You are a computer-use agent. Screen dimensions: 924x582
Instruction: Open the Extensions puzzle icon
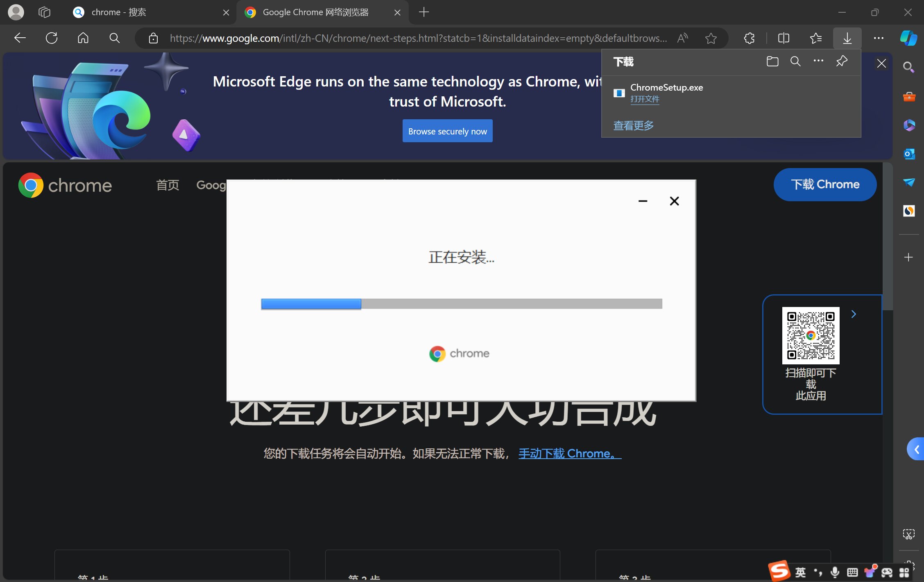[749, 38]
